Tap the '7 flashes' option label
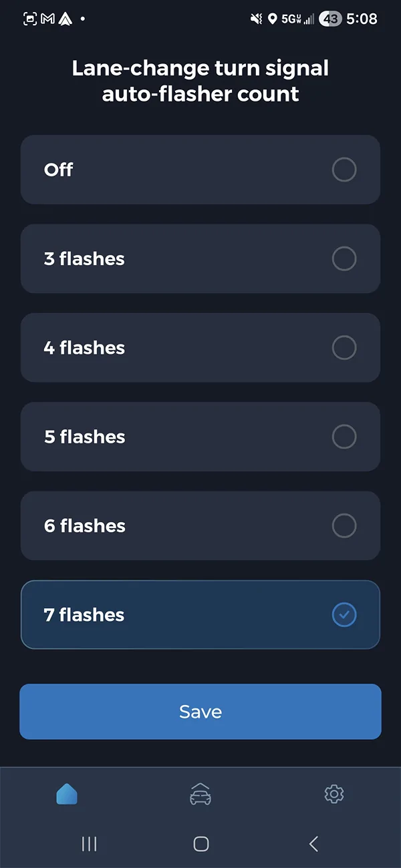 84,615
